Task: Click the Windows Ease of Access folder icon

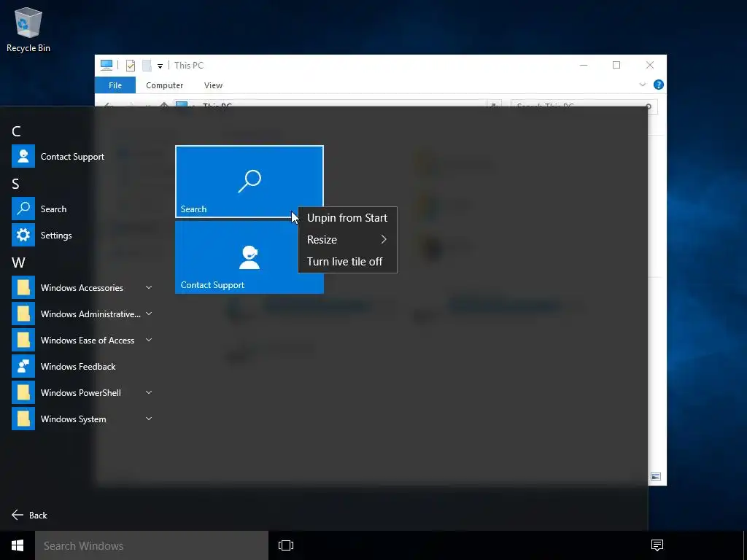Action: [23, 340]
